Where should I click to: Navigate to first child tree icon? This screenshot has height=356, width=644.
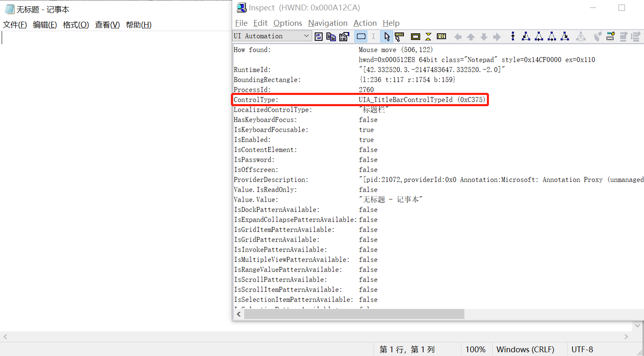coord(526,37)
